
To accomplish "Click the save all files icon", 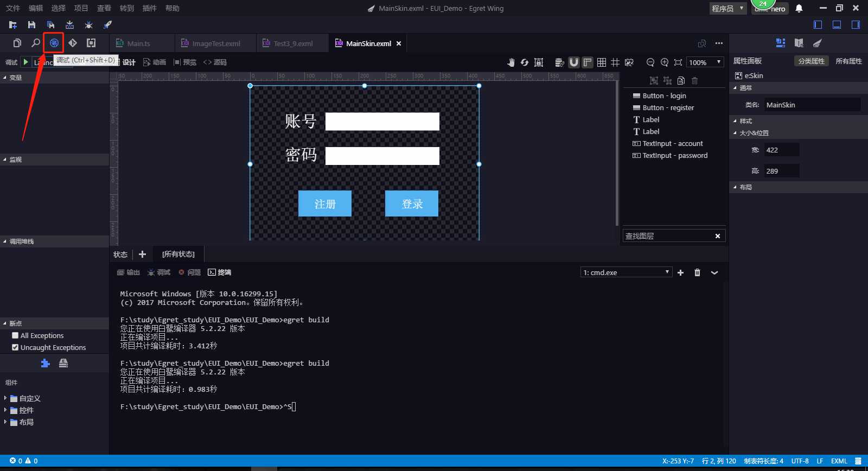I will pyautogui.click(x=50, y=25).
